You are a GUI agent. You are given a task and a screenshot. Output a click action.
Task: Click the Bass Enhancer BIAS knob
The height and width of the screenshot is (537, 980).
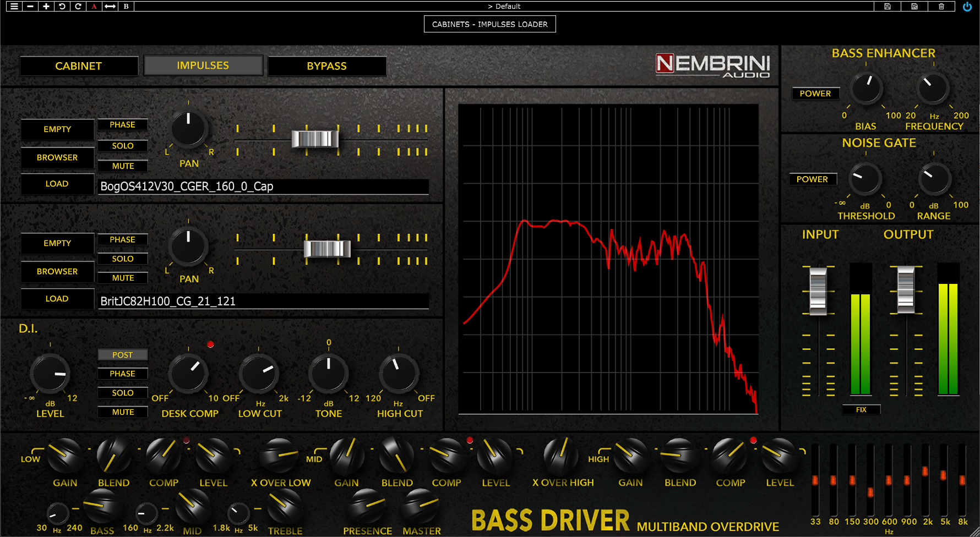(x=867, y=89)
